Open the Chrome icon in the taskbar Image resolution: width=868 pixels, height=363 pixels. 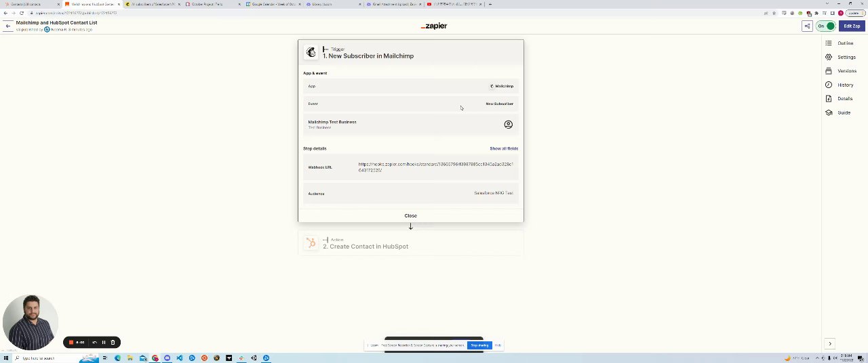point(155,358)
